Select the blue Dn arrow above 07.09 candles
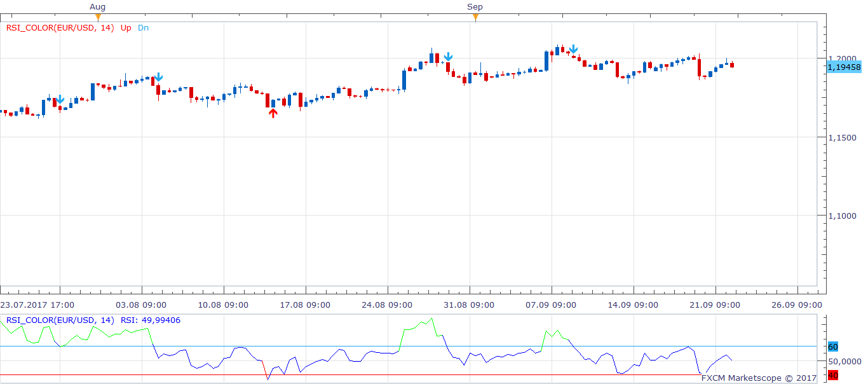Screen dimensions: 868x384 click(573, 49)
